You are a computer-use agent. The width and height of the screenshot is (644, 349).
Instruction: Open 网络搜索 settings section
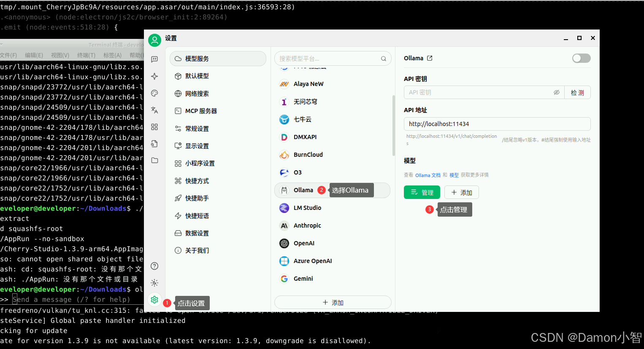[218, 94]
